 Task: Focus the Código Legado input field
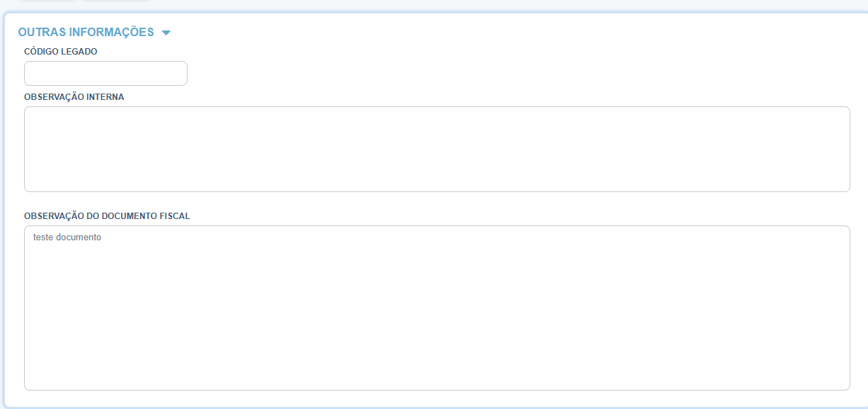[x=105, y=73]
